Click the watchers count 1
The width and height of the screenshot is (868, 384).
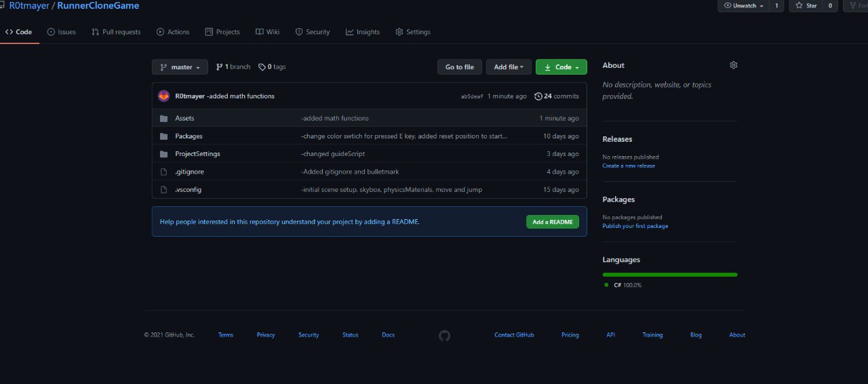pos(776,5)
